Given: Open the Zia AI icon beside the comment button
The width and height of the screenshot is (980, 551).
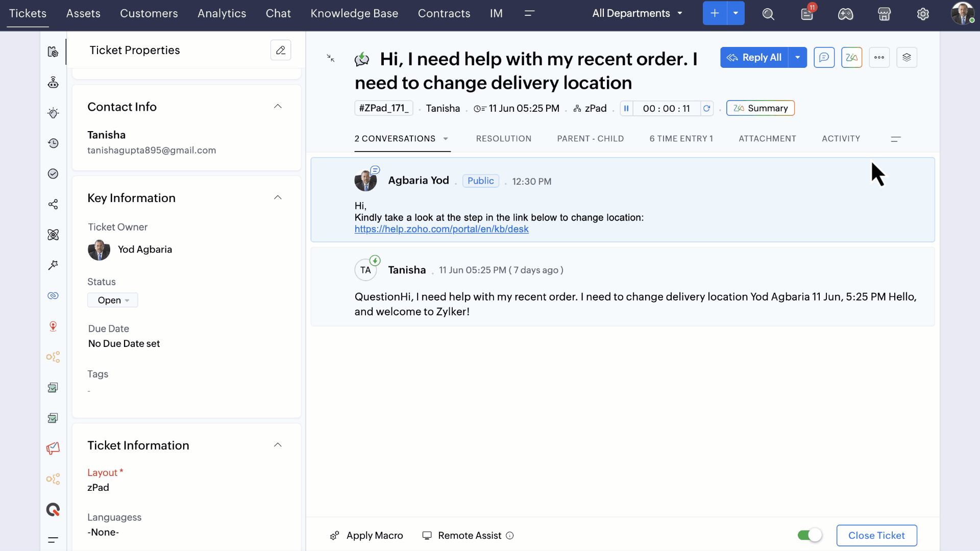Looking at the screenshot, I should point(851,58).
